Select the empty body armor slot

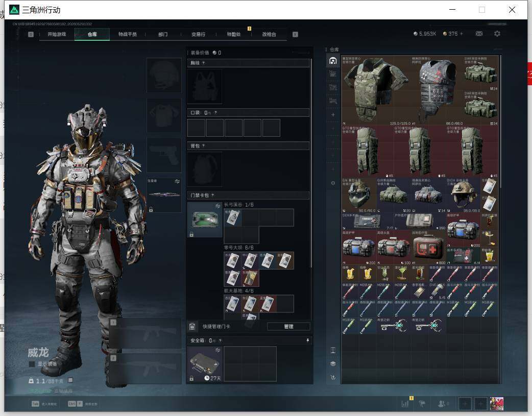(164, 115)
